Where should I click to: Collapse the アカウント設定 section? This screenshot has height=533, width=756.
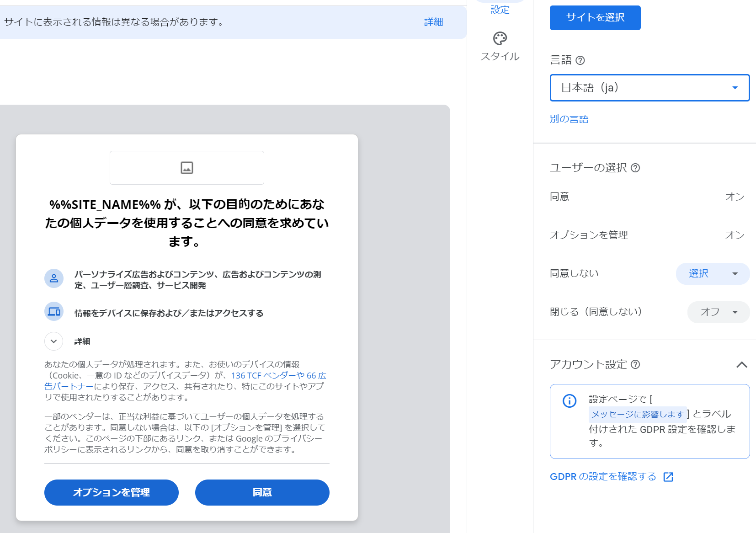741,365
